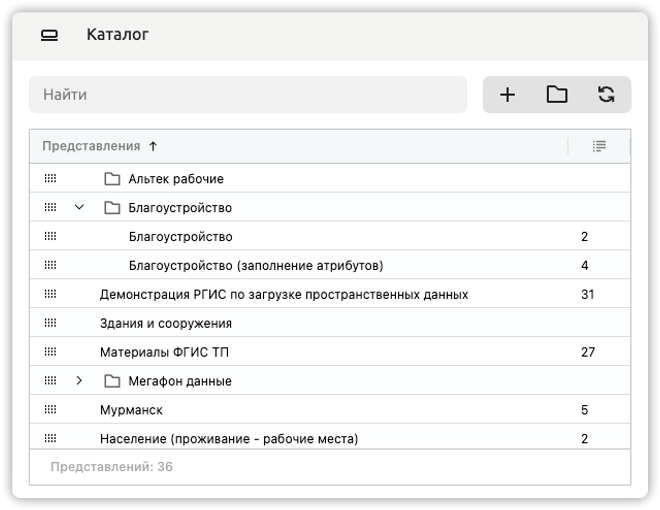Click drag handle of Благоустройство view with count 2

(x=50, y=236)
